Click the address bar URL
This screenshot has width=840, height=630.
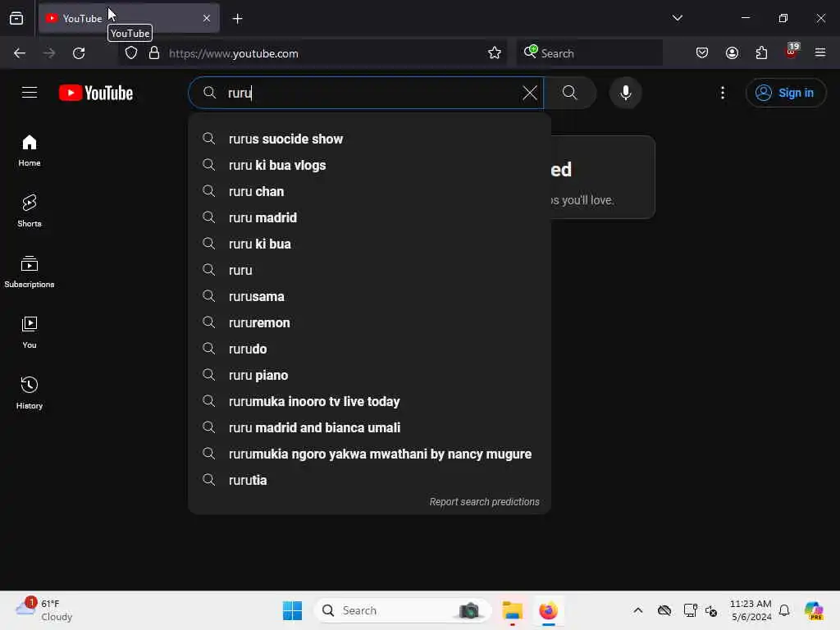point(234,53)
